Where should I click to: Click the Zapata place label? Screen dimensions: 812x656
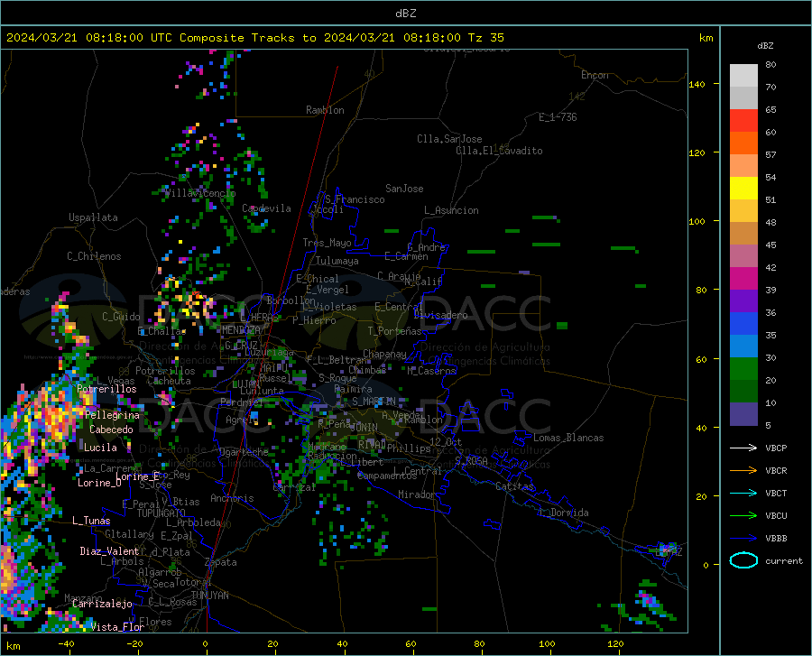pyautogui.click(x=221, y=562)
